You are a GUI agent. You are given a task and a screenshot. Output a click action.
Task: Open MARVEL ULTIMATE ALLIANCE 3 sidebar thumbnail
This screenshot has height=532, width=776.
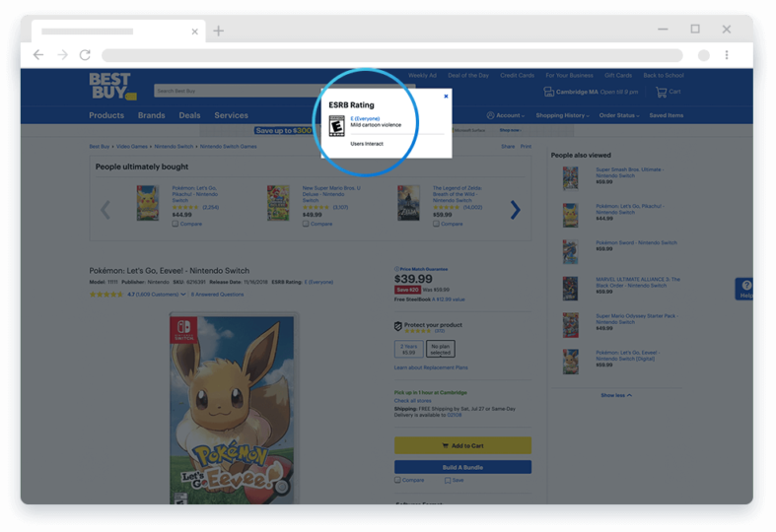click(570, 289)
